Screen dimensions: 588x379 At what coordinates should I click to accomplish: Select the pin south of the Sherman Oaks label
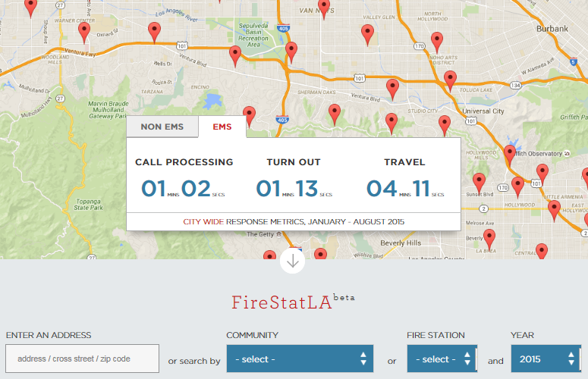pos(335,115)
